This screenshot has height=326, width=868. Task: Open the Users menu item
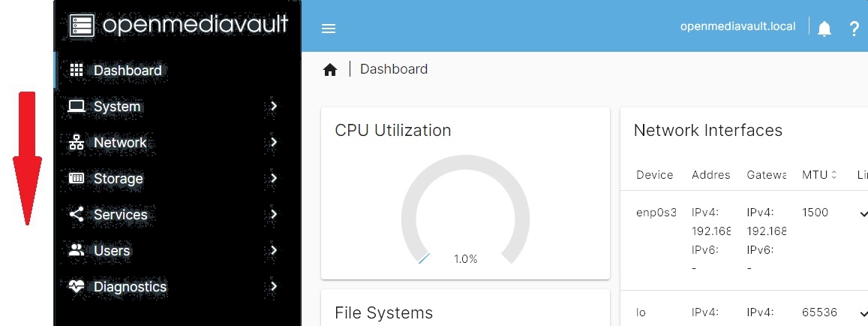[112, 251]
